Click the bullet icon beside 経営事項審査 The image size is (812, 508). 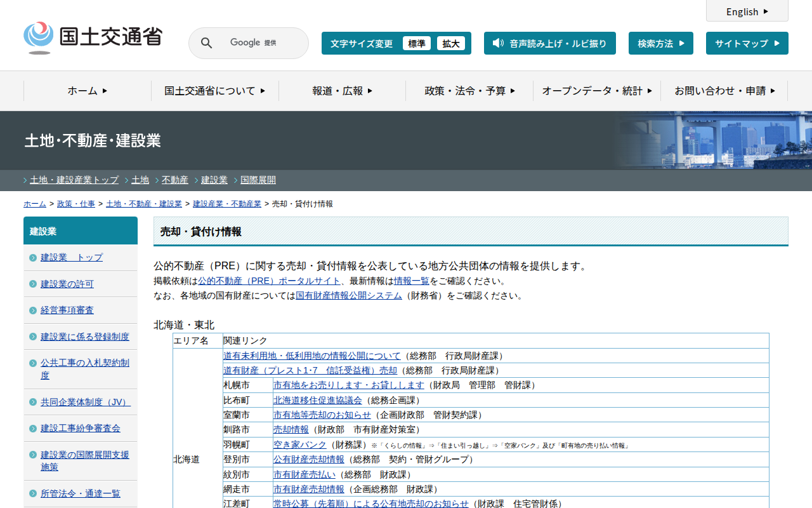pos(33,311)
